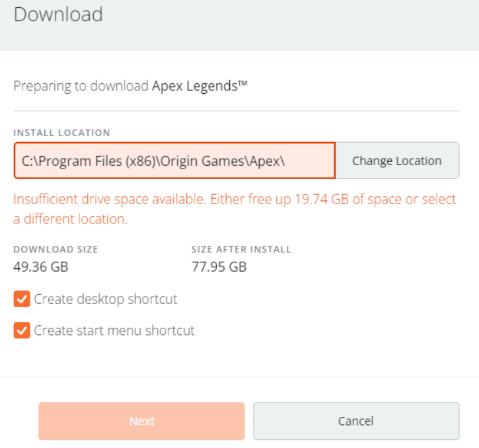Click the install location path field
The image size is (479, 448).
click(x=174, y=161)
